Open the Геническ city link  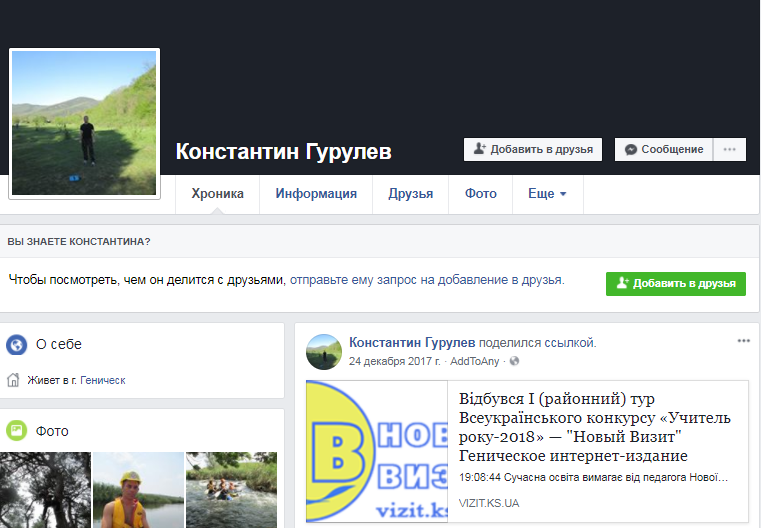[103, 380]
